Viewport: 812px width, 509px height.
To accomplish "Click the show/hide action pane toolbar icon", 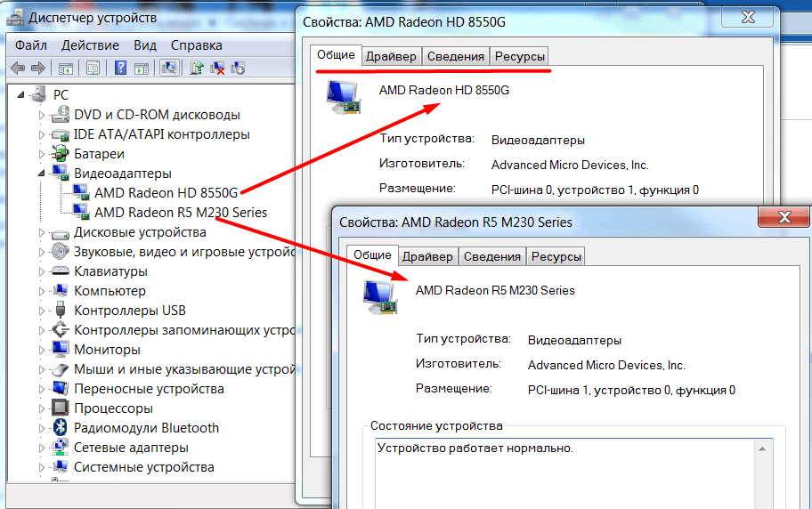I will 142,69.
